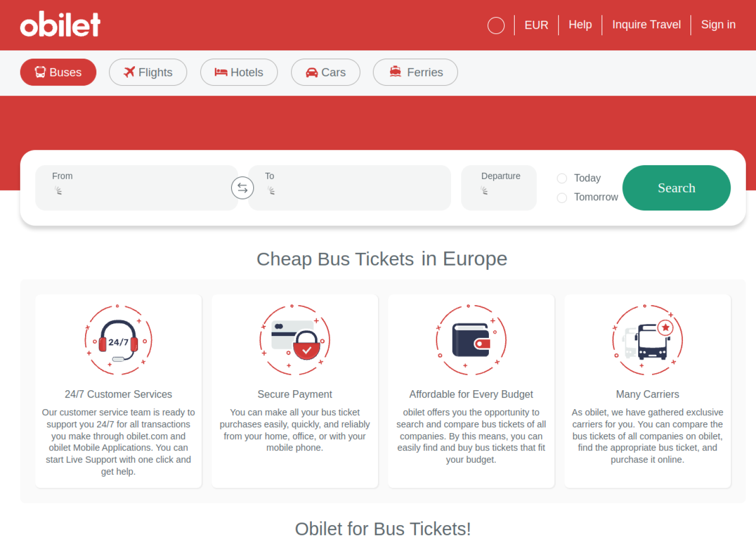Screen dimensions: 756x539
Task: Select the Today radio button
Action: pyautogui.click(x=562, y=178)
